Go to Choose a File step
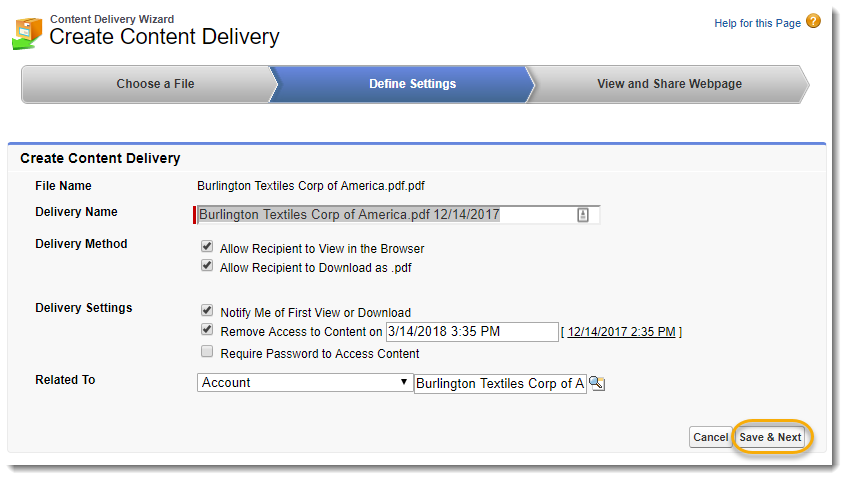 click(155, 84)
